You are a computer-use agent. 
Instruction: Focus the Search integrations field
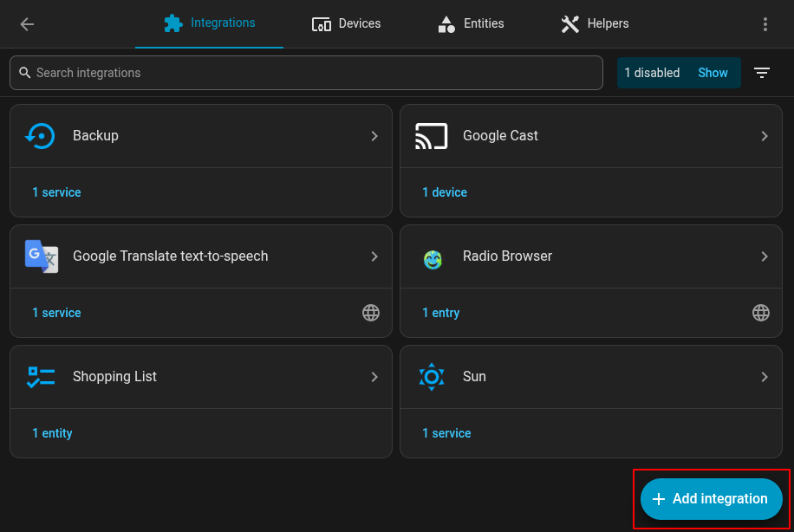pyautogui.click(x=306, y=73)
